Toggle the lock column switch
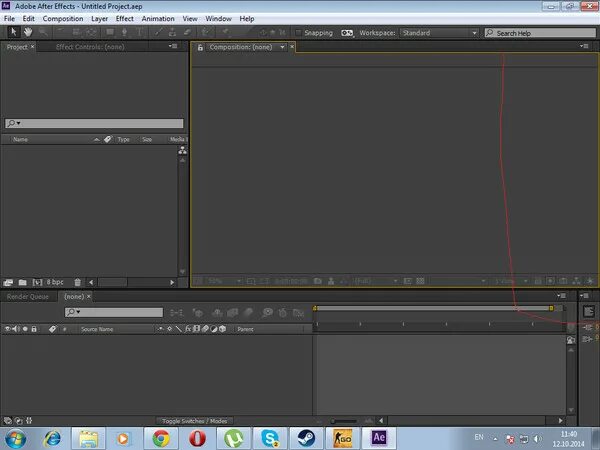 click(x=34, y=329)
